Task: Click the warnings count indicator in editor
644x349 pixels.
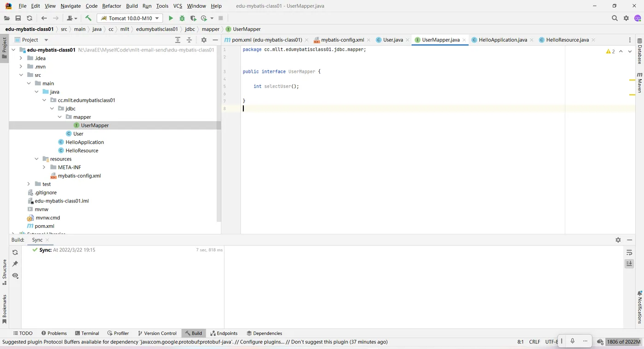Action: click(610, 52)
